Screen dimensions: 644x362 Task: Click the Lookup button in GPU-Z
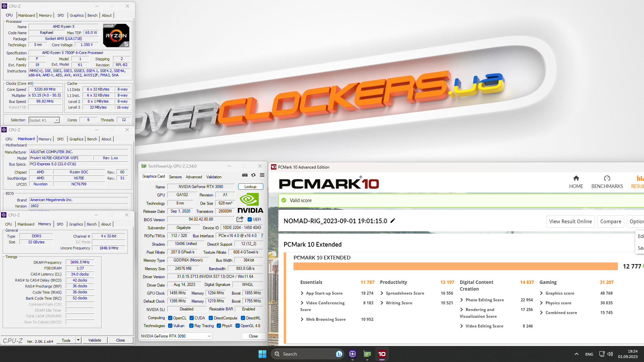[x=250, y=187]
